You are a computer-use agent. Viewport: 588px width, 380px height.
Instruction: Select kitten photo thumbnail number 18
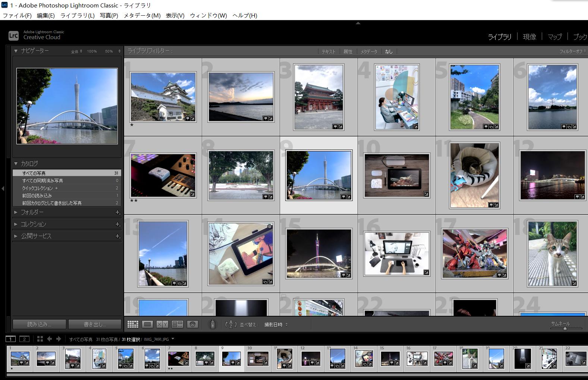[x=552, y=254]
